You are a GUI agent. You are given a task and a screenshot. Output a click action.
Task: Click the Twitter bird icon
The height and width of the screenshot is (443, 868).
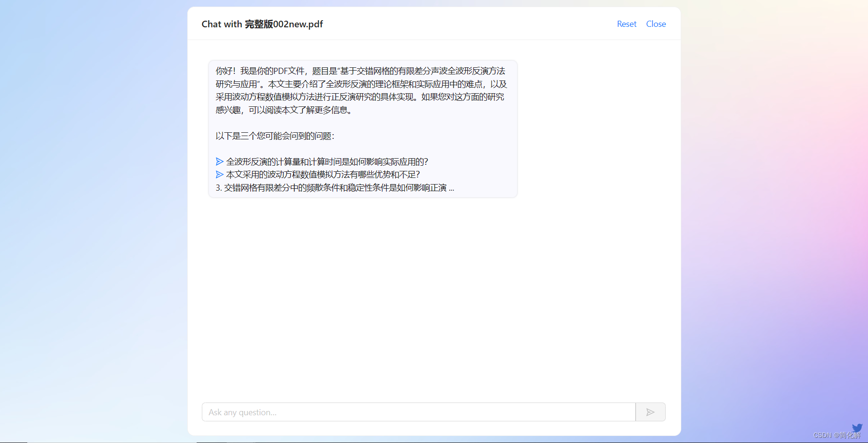coord(857,427)
